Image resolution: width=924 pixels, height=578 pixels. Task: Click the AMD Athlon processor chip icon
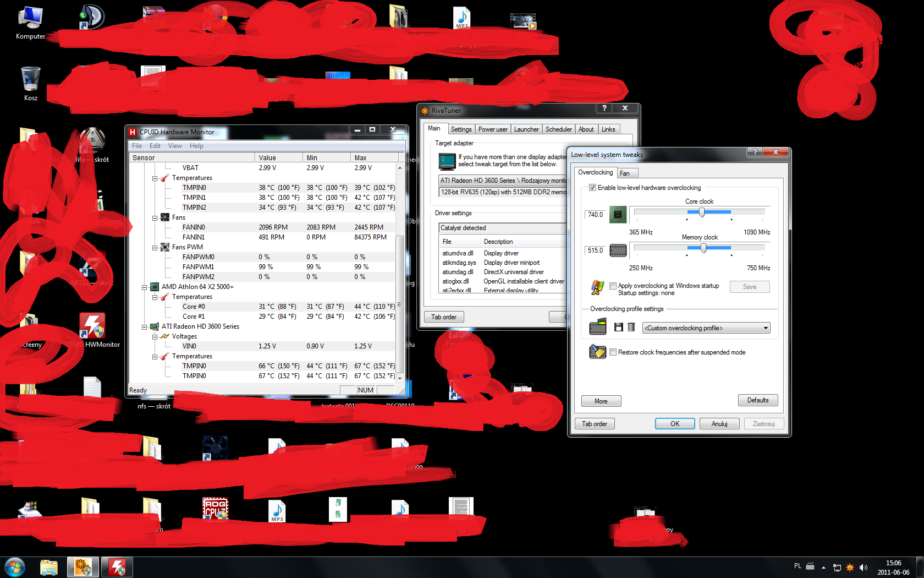point(155,287)
